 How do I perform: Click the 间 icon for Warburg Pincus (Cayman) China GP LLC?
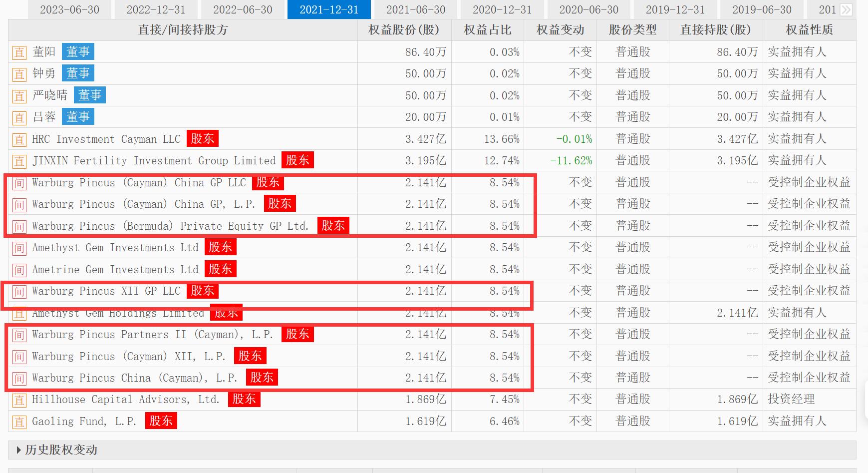[x=19, y=183]
